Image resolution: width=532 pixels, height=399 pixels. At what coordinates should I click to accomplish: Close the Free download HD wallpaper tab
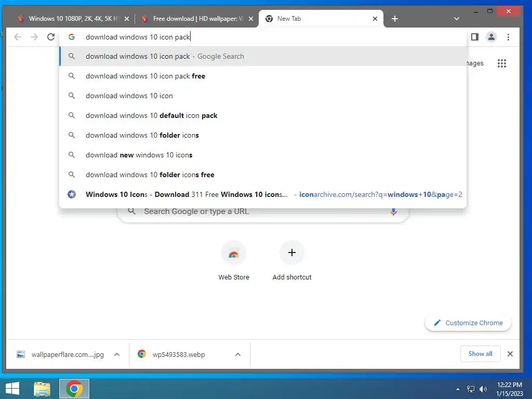pyautogui.click(x=251, y=19)
